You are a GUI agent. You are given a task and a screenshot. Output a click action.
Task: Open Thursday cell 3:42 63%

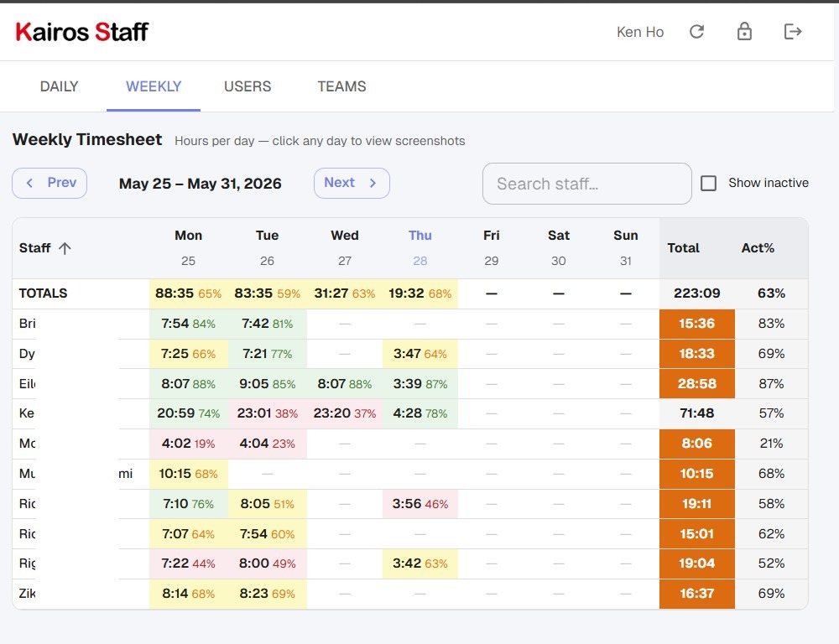420,563
